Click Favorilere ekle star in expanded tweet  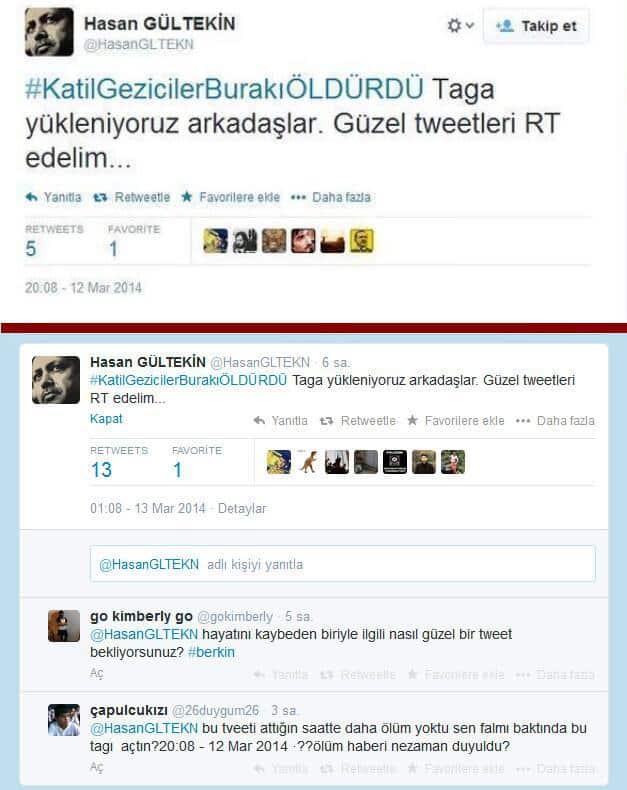456,421
